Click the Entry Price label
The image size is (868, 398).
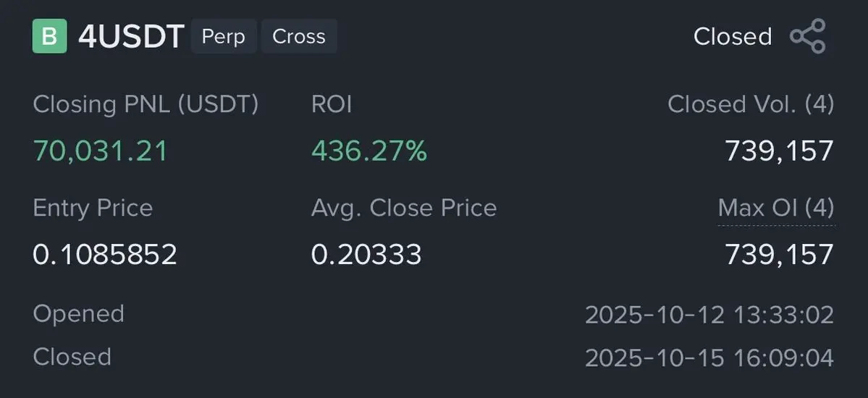tap(93, 208)
